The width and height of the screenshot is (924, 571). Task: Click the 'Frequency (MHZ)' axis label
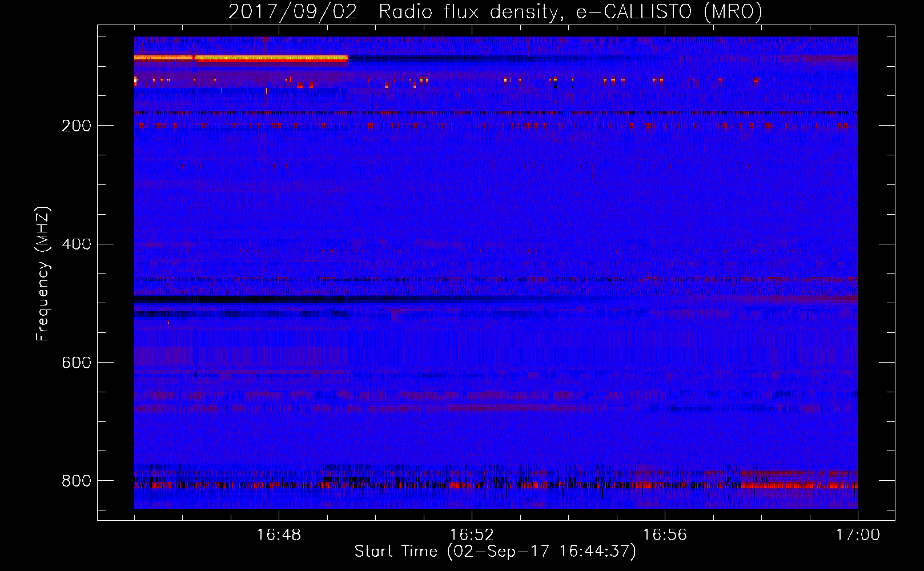click(42, 274)
